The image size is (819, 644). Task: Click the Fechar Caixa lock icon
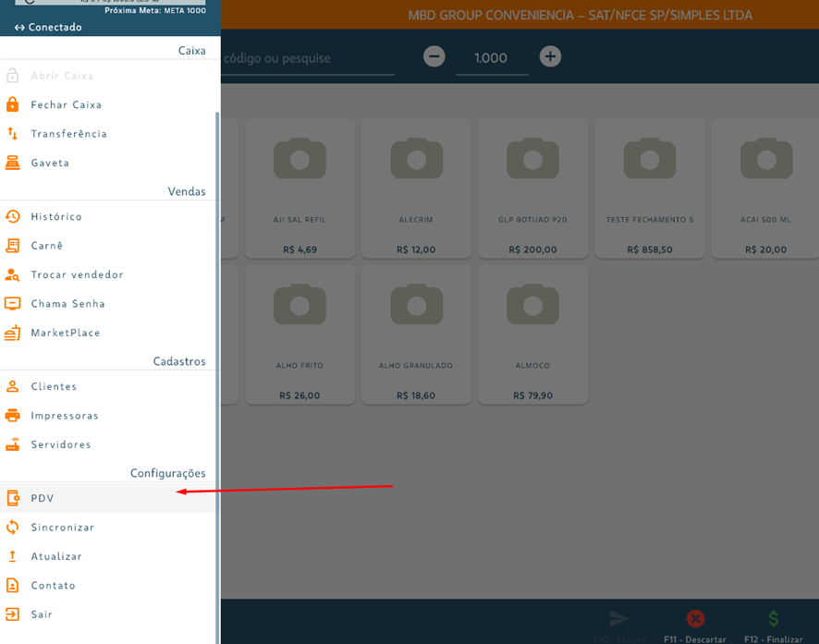(13, 104)
